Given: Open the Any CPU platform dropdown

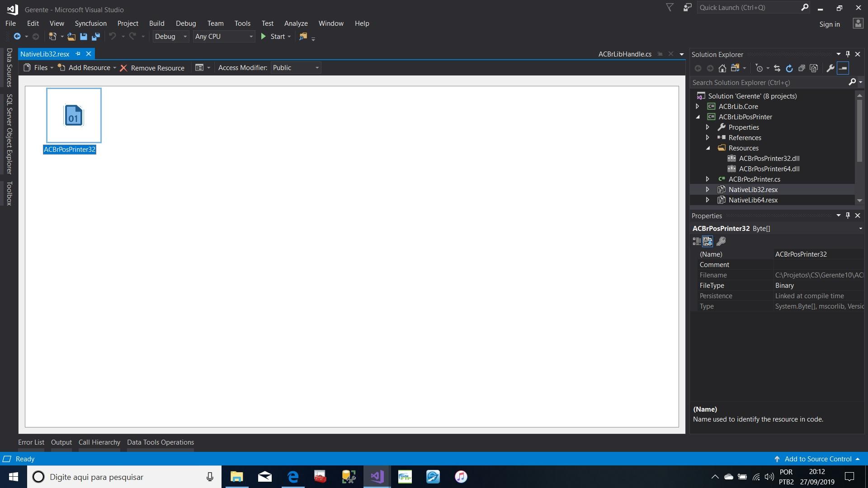Looking at the screenshot, I should [224, 37].
